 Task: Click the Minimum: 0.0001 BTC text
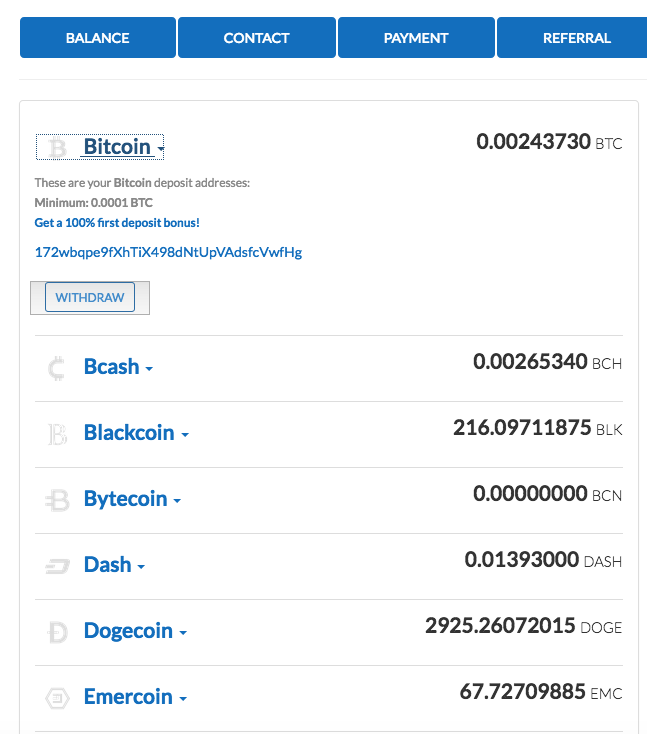pyautogui.click(x=94, y=203)
